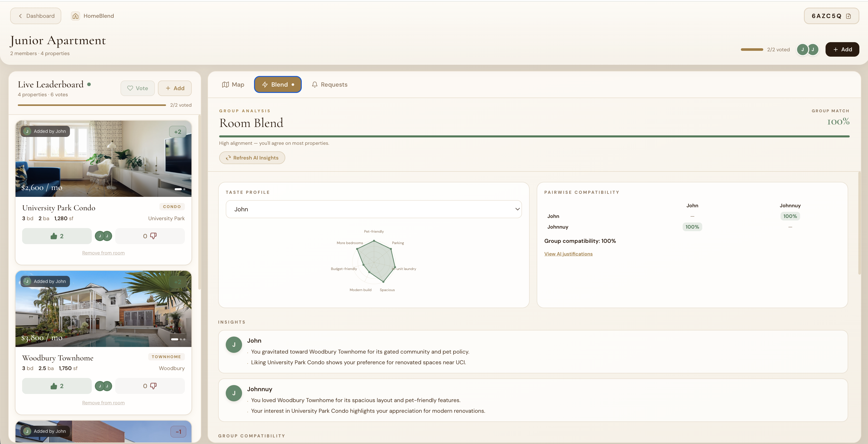868x444 pixels.
Task: Open View AI justifications link
Action: [x=568, y=254]
